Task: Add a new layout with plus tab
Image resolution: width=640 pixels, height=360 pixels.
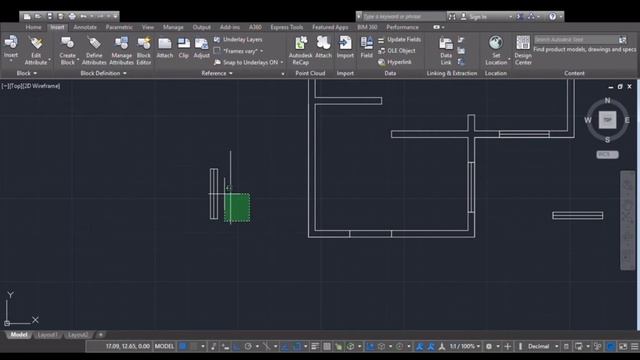Action: click(100, 335)
